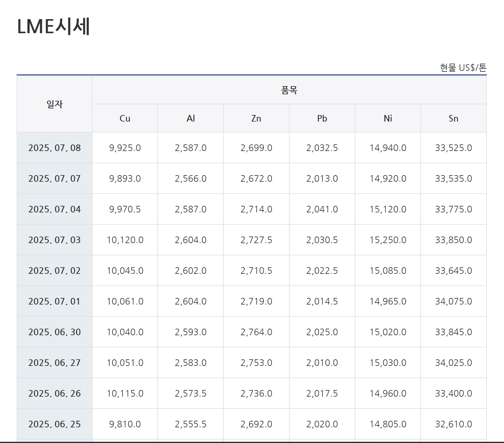Viewport: 504px width, 443px height.
Task: Click the Cu price 9,925.0
Action: [125, 148]
